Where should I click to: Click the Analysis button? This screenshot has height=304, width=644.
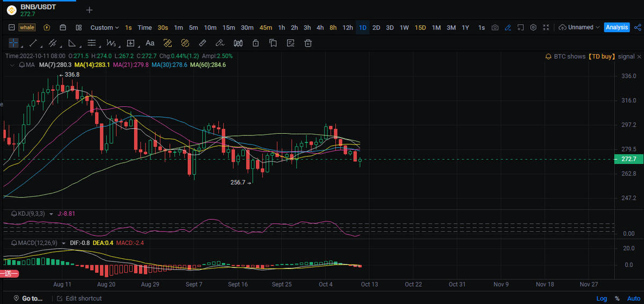click(617, 27)
